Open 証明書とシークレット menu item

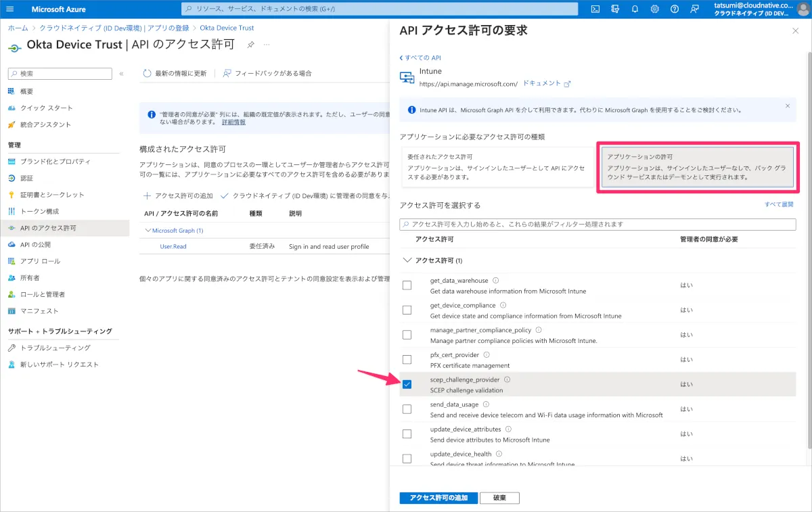click(x=52, y=195)
